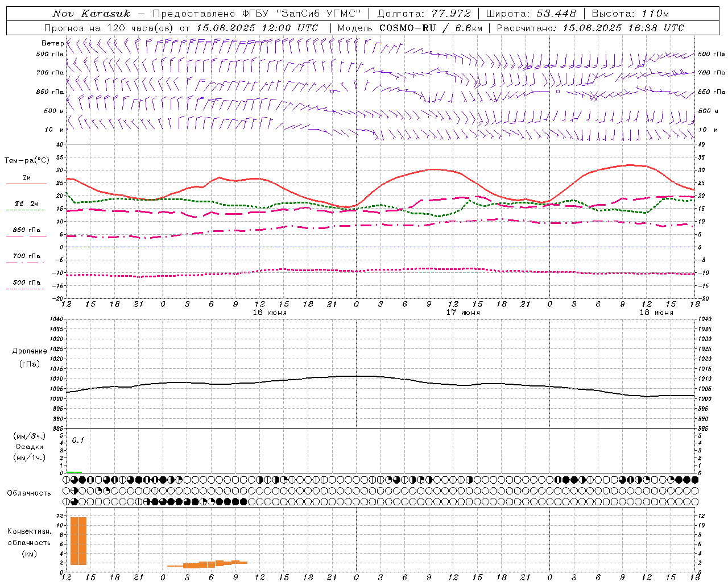This screenshot has height=582, width=728.
Task: Click the (гПа) pressure unit label
Action: 28,364
